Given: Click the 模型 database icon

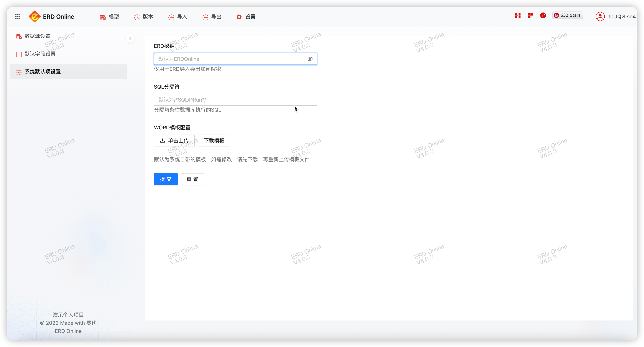Looking at the screenshot, I should 103,17.
